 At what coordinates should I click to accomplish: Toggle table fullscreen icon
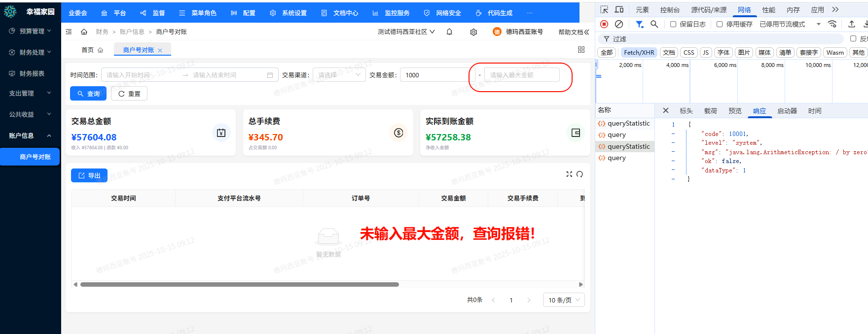(569, 174)
